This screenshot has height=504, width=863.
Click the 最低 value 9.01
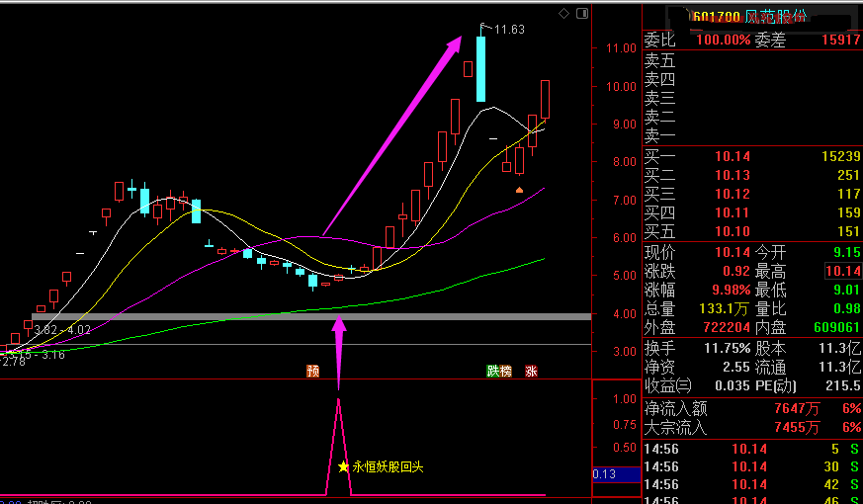click(846, 291)
